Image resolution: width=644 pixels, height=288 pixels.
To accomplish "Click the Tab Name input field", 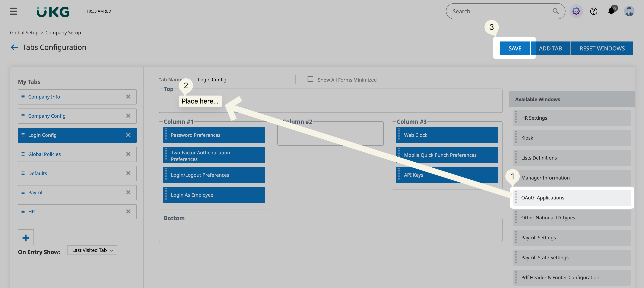I will (244, 80).
